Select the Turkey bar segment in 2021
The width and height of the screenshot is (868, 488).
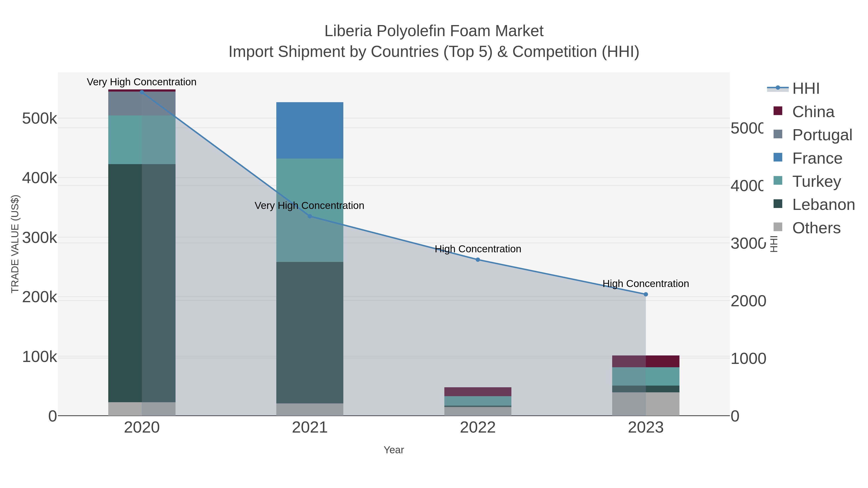click(310, 210)
